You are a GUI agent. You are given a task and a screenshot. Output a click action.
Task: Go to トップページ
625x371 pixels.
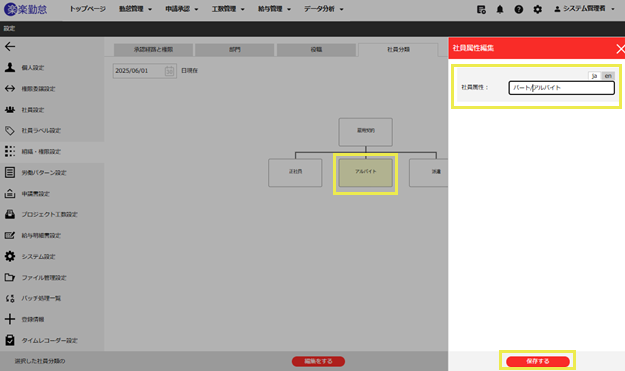(88, 9)
